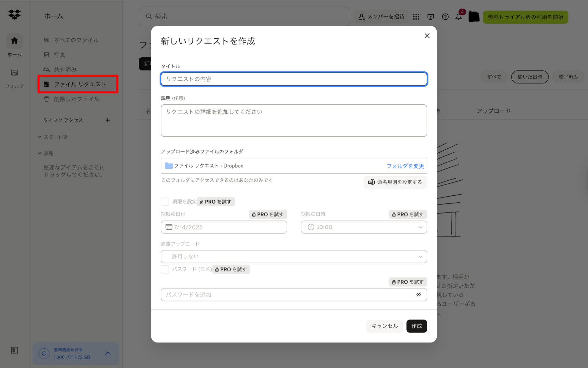Screen dimensions: 588x368
Task: Collapse the スター付き section
Action: pyautogui.click(x=39, y=137)
